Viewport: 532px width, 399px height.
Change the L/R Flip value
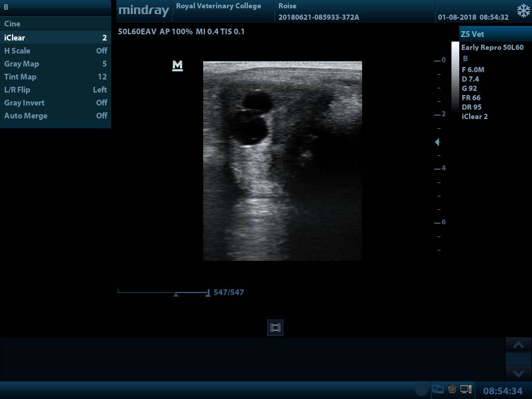pos(55,90)
